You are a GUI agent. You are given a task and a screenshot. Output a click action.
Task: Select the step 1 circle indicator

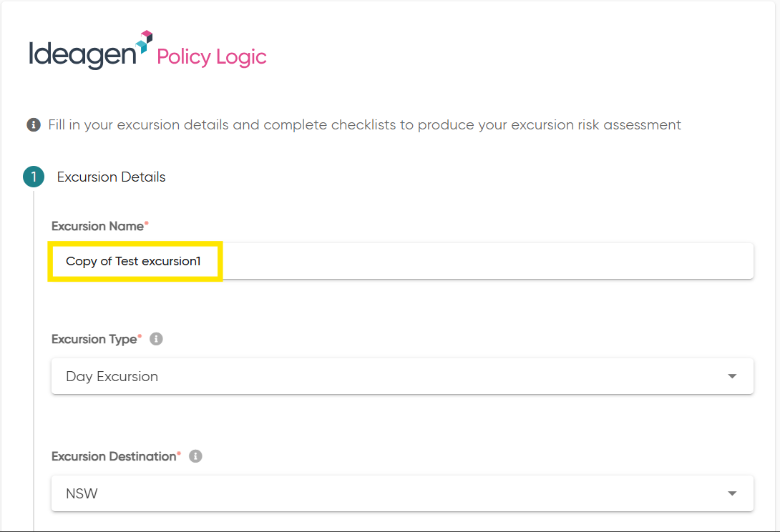pyautogui.click(x=34, y=177)
